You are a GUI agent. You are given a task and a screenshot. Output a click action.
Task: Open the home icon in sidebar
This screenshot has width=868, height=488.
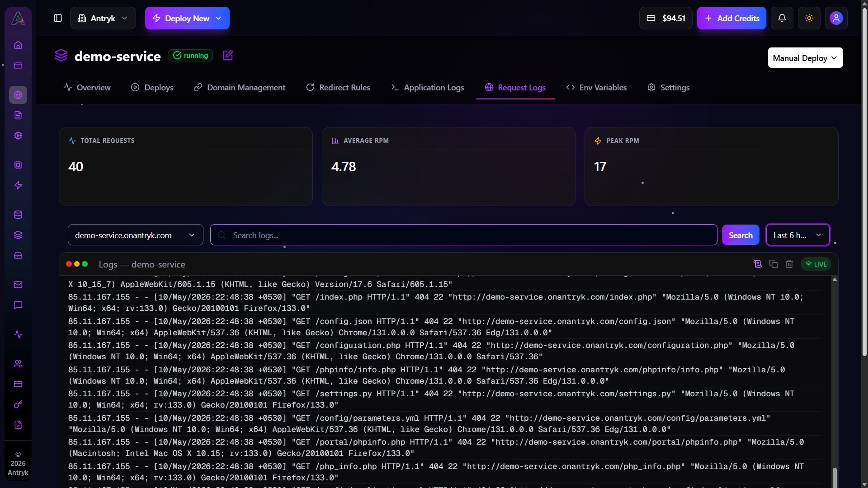[x=18, y=45]
